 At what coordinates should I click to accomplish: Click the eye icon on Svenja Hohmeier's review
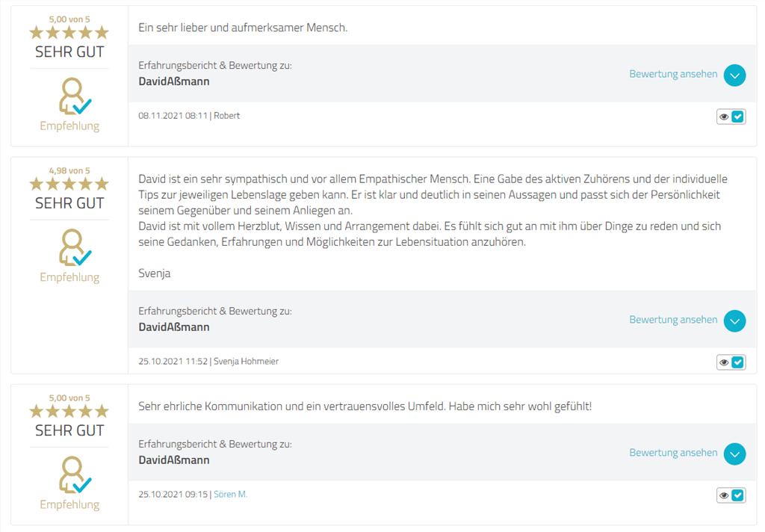pos(724,362)
